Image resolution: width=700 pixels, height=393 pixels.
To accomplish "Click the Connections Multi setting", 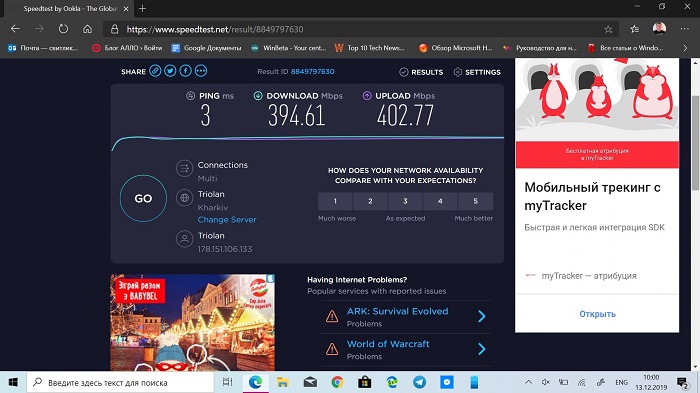I will pos(213,171).
